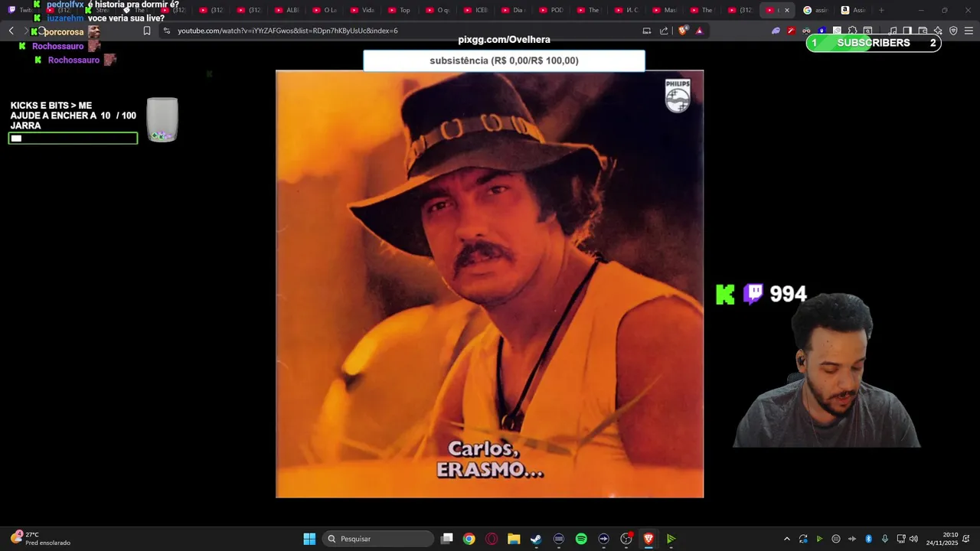980x551 pixels.
Task: Click the Brave VPN shield icon
Action: tap(953, 31)
